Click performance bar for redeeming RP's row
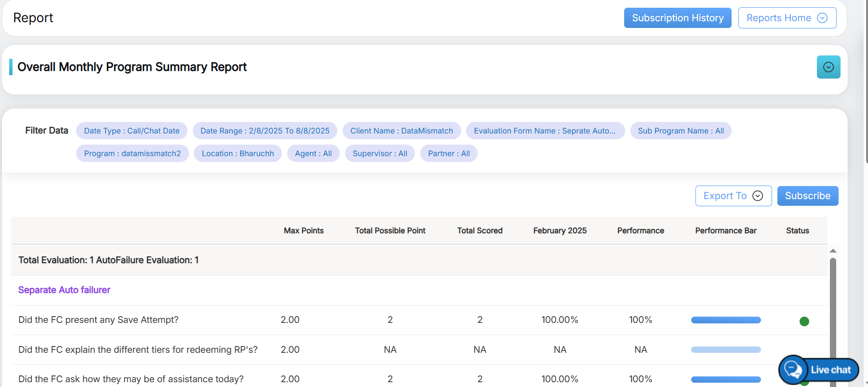 pos(725,349)
